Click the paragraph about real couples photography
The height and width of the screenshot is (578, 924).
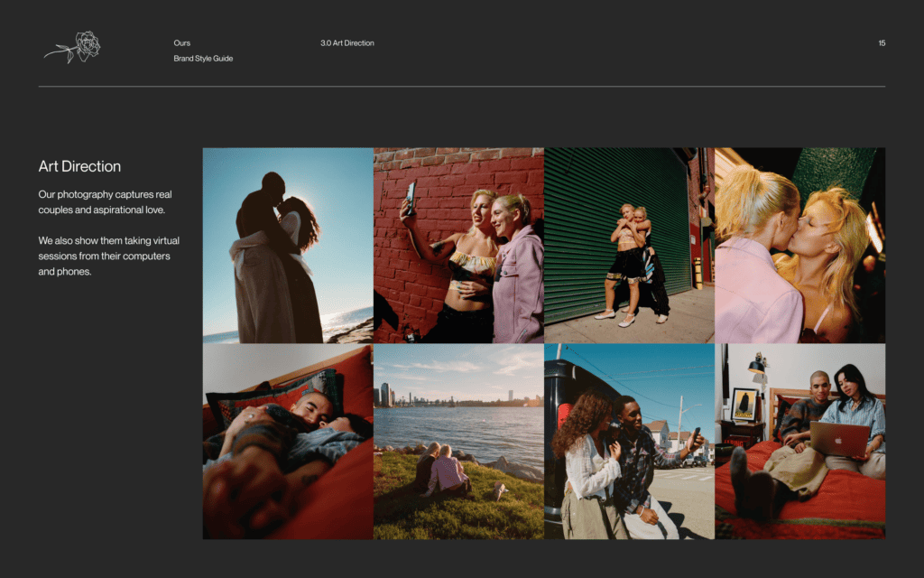(105, 202)
